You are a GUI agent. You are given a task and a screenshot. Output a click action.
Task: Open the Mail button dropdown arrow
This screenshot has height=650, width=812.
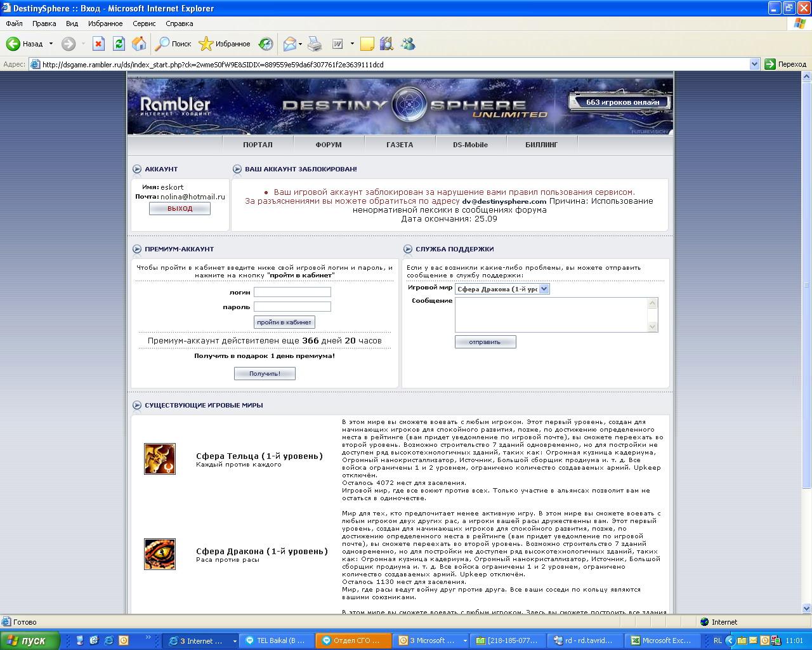coord(301,44)
